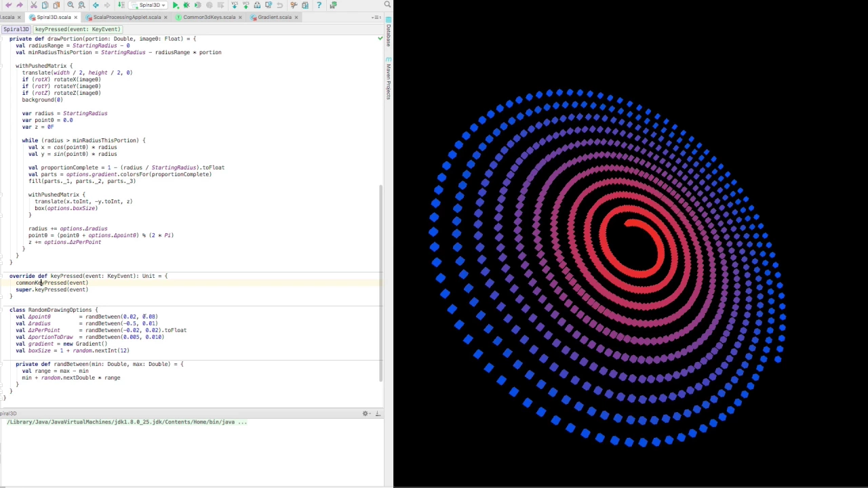Click the revert/rollback arrow icon

pyautogui.click(x=279, y=5)
